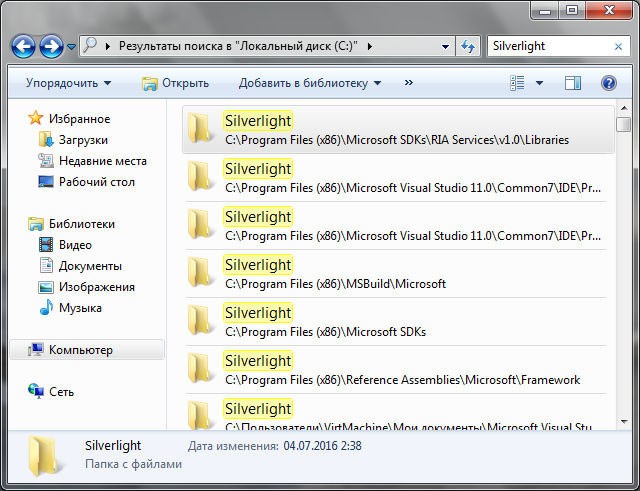This screenshot has width=640, height=491.
Task: Open the Документы library
Action: [x=90, y=266]
